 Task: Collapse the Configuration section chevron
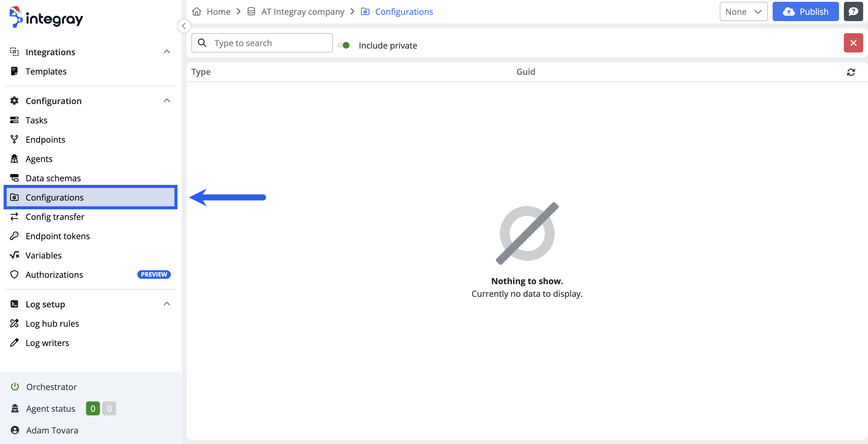coord(167,100)
